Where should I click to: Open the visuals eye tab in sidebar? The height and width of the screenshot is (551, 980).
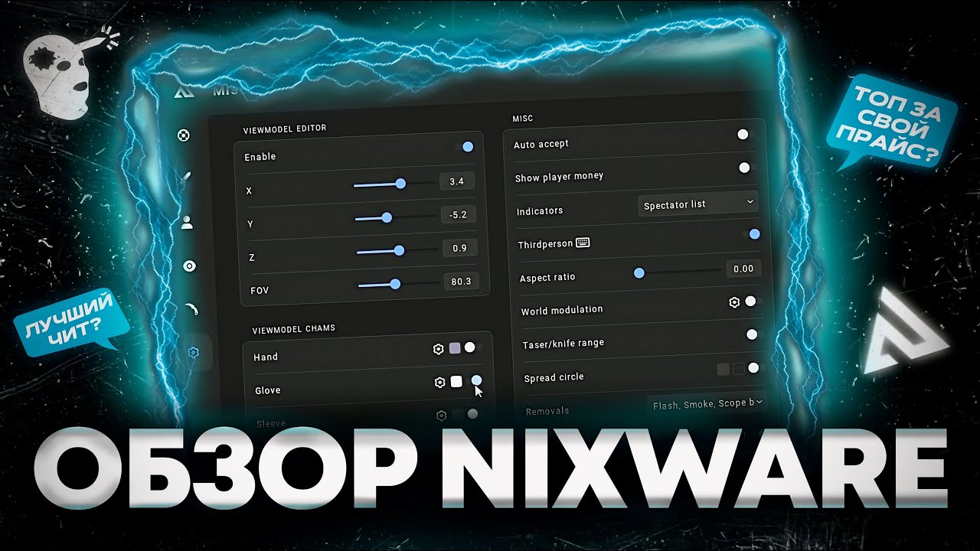tap(189, 266)
